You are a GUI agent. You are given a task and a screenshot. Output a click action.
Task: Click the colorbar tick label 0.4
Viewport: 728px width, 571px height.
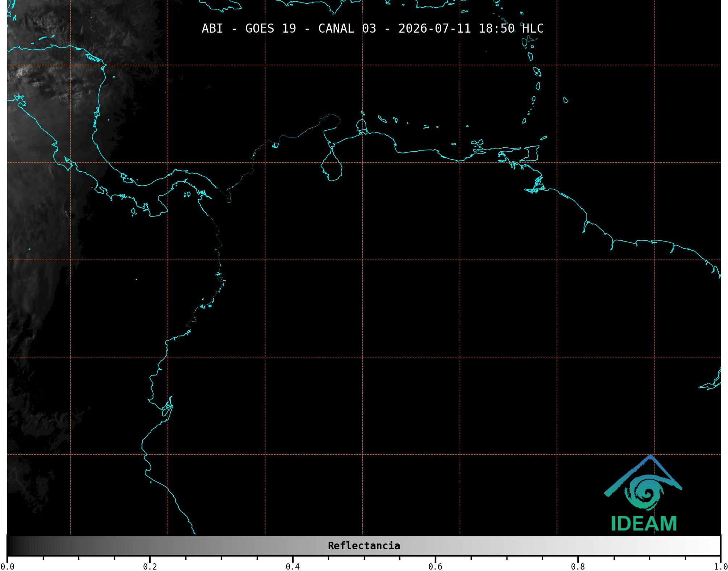coord(293,566)
